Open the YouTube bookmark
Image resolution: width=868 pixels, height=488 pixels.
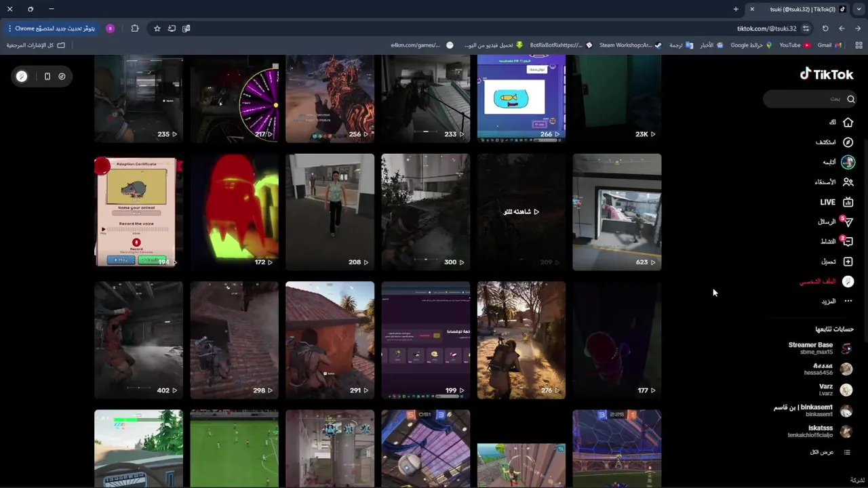[795, 45]
